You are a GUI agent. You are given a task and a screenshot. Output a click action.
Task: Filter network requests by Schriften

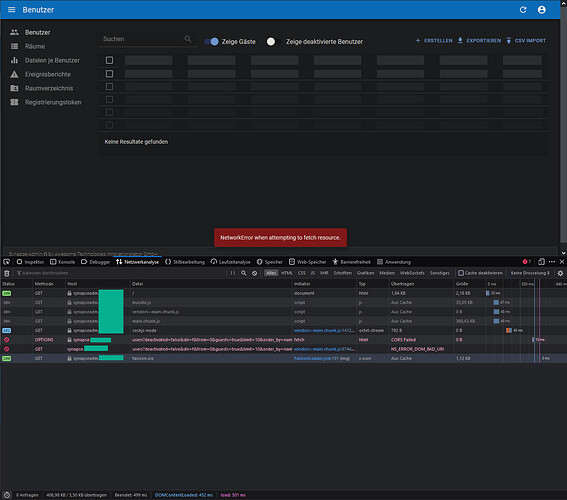(342, 273)
